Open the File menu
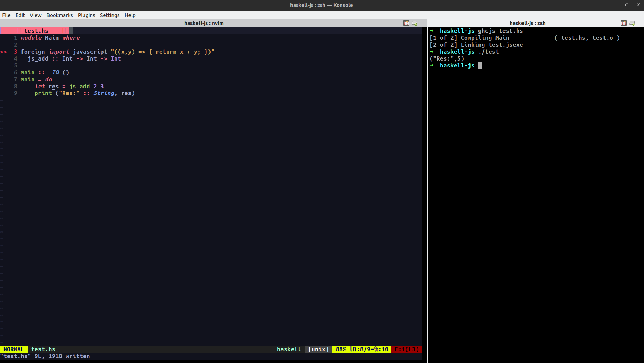Screen dimensions: 644x364 (x=6, y=15)
